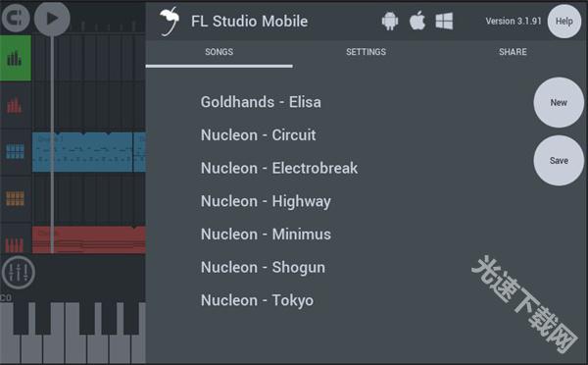
Task: Select the orange pads track icon
Action: (x=15, y=198)
